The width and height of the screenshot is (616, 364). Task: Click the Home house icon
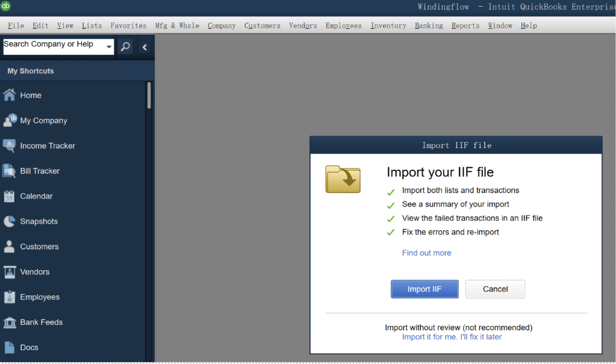(x=10, y=95)
